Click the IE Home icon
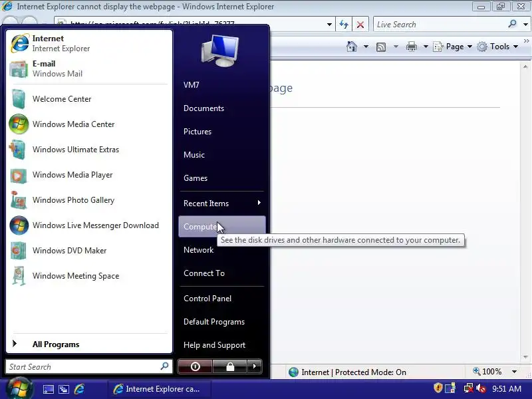The height and width of the screenshot is (399, 532). [352, 47]
